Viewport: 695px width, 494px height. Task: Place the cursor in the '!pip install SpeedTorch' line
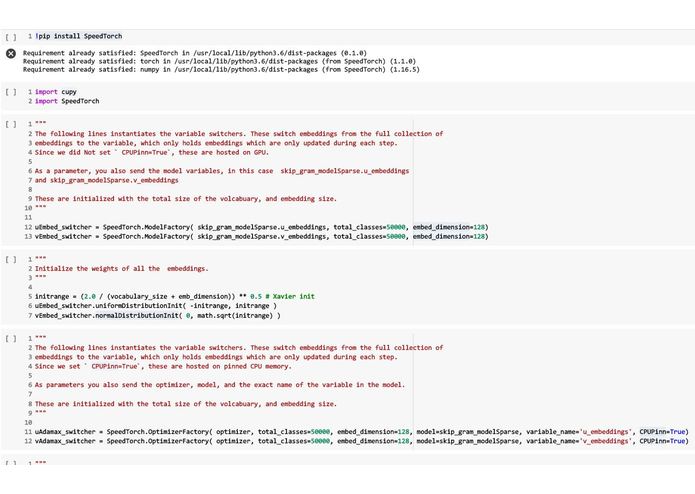[78, 36]
